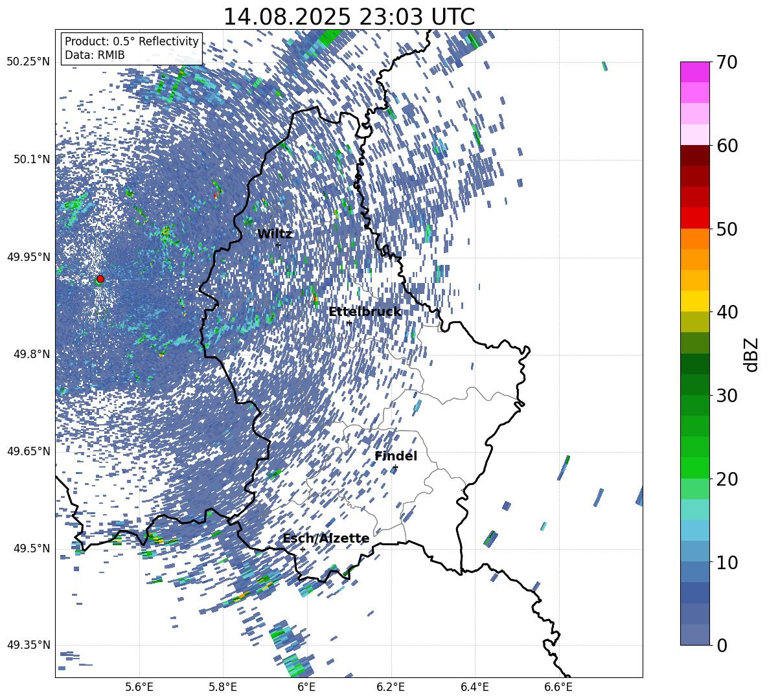Click the colorbar 30 tick label
Viewport: 767px width, 700px height.
tap(727, 396)
